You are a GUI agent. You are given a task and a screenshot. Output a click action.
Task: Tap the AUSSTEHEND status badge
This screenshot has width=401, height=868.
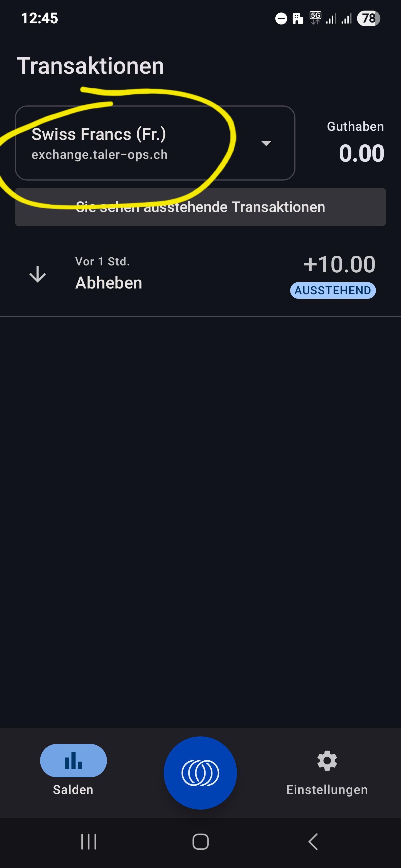pos(333,290)
